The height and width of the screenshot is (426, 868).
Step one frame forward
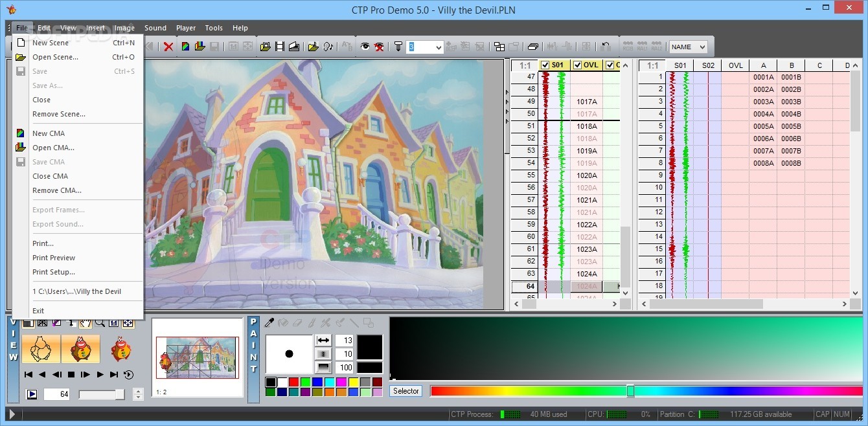click(85, 375)
